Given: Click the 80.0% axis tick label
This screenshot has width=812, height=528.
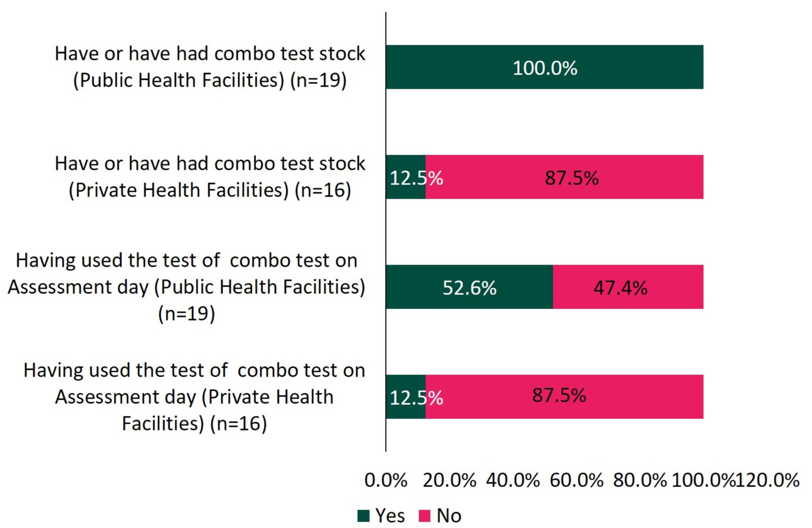Looking at the screenshot, I should (639, 480).
